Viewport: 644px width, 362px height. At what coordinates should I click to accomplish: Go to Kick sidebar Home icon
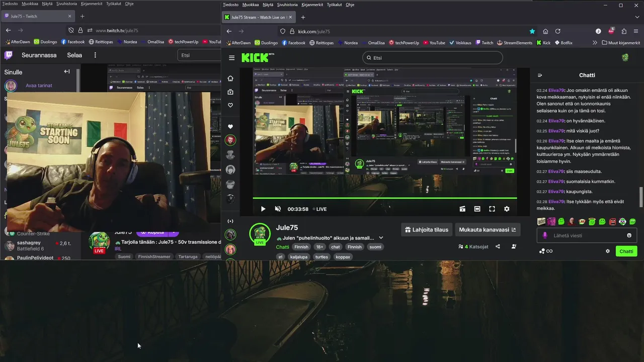(x=230, y=78)
